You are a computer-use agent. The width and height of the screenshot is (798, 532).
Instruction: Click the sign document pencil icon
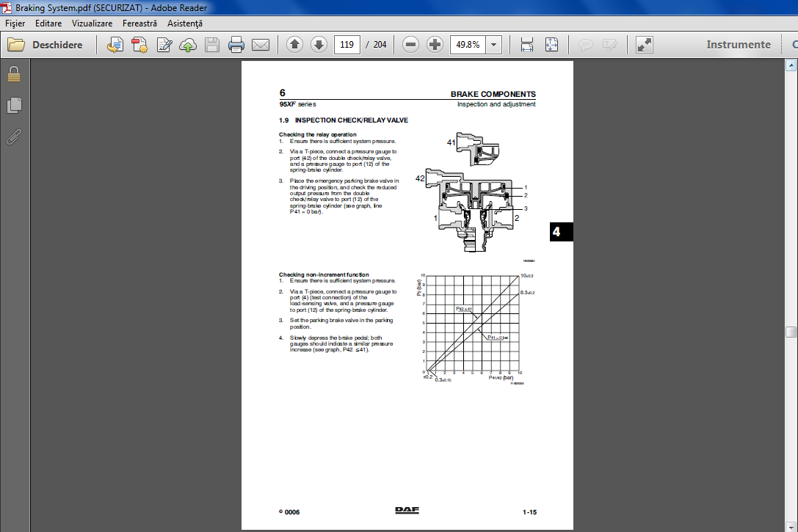point(164,45)
